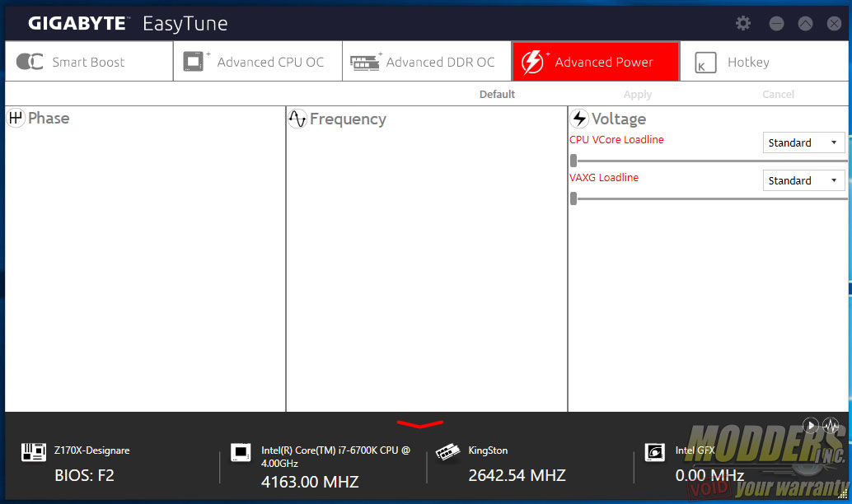Click the Hotkey keyboard key icon

point(705,63)
